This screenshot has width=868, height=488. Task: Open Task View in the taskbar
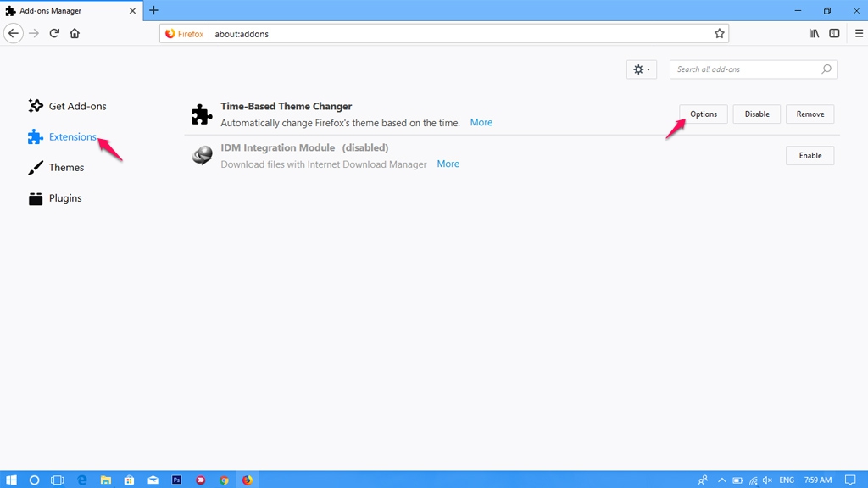57,480
